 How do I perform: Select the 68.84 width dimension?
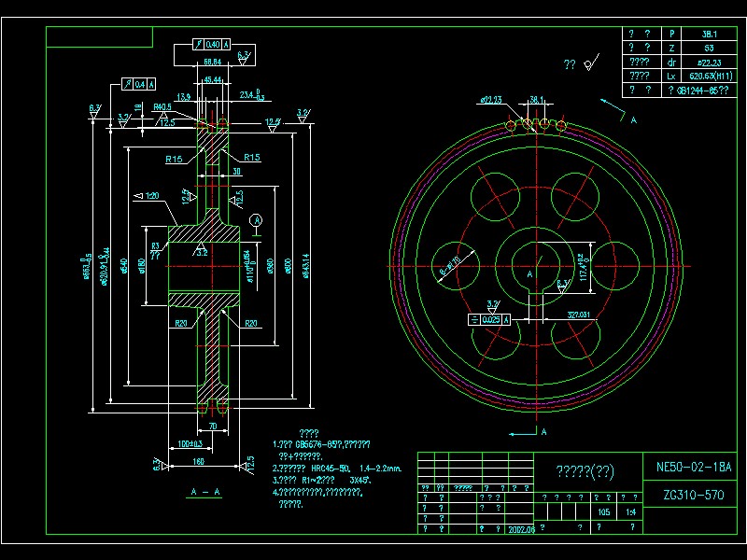point(213,62)
